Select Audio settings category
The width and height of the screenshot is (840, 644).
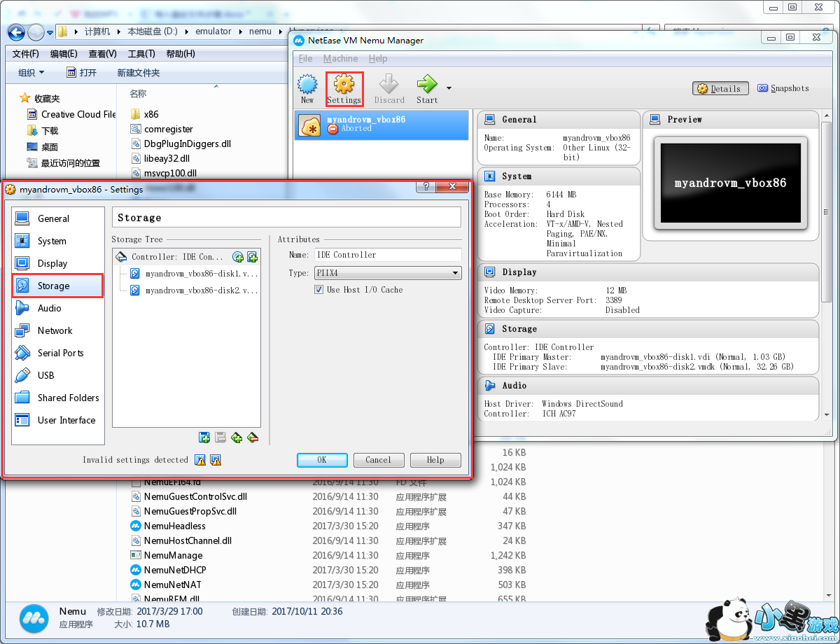[x=58, y=308]
